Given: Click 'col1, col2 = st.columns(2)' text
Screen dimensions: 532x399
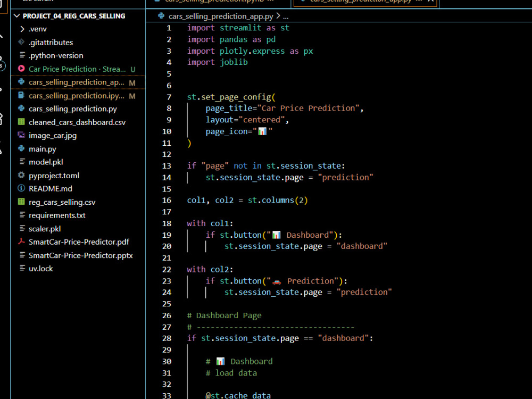Looking at the screenshot, I should tap(247, 200).
